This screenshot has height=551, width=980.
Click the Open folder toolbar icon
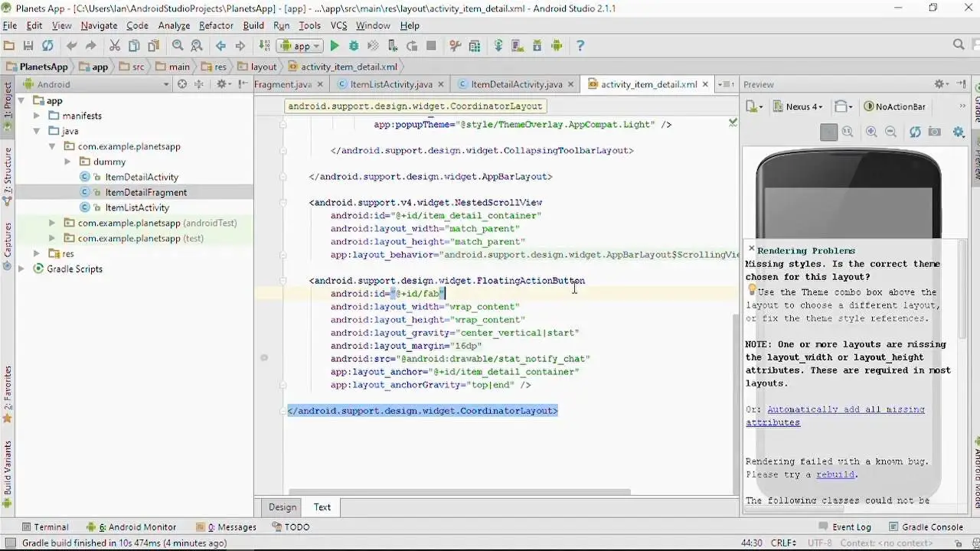[9, 46]
